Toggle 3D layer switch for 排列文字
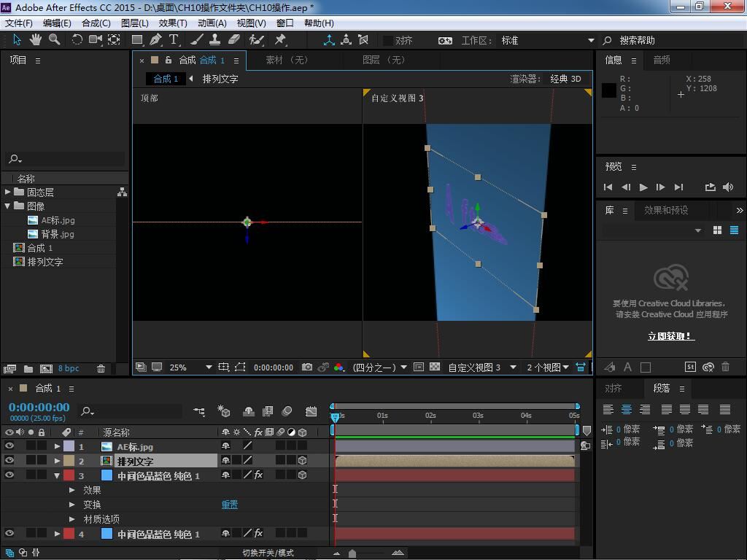The width and height of the screenshot is (747, 560). 302,461
